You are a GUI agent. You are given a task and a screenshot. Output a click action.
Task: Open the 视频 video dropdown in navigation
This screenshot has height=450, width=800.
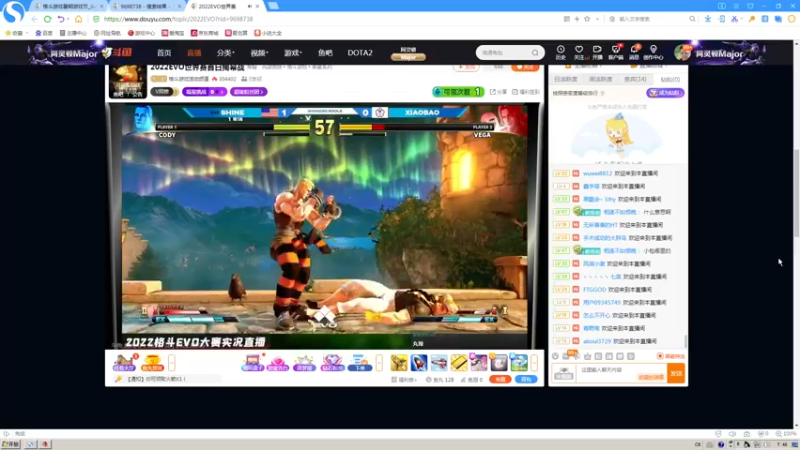(259, 53)
